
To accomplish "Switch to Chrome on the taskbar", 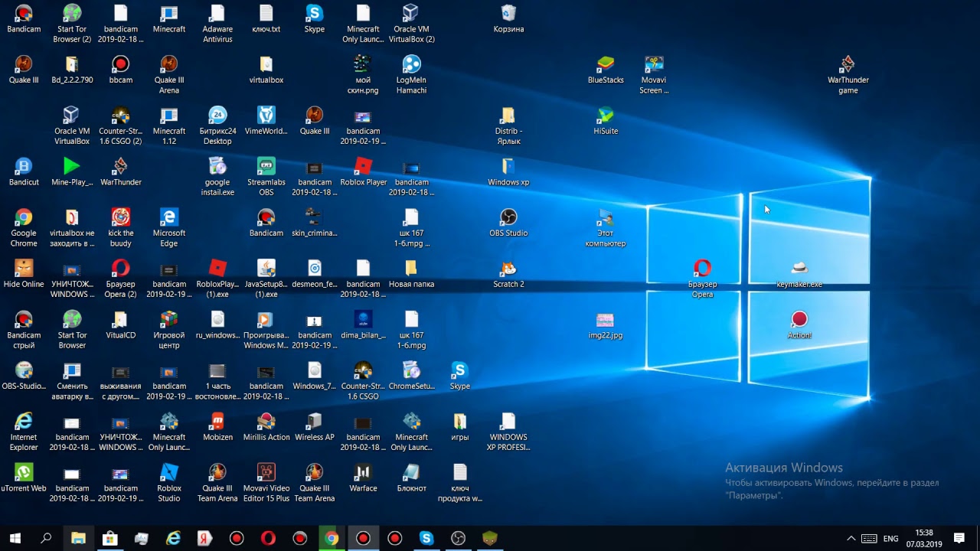I will click(x=332, y=538).
